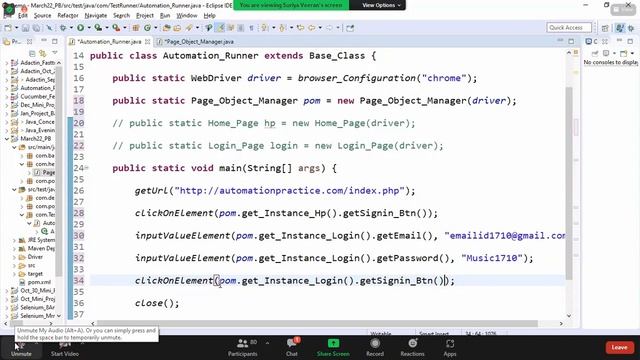Click the Open Console icon

pos(623,53)
